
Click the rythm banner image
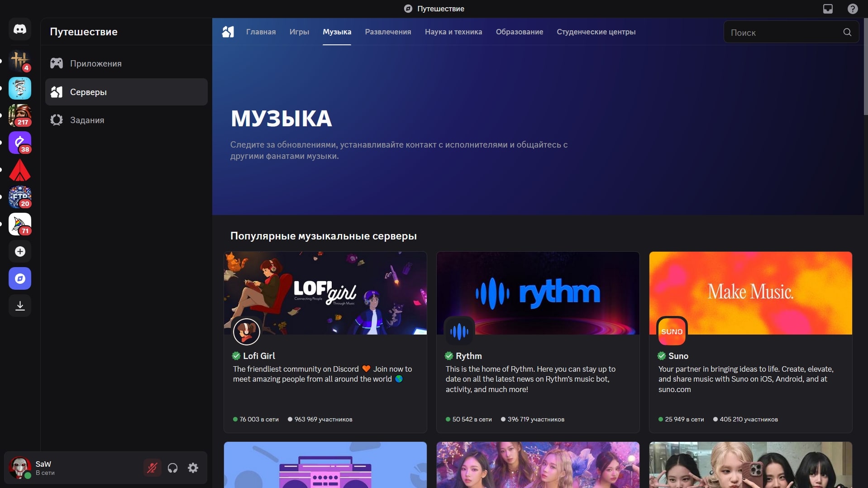(x=538, y=293)
